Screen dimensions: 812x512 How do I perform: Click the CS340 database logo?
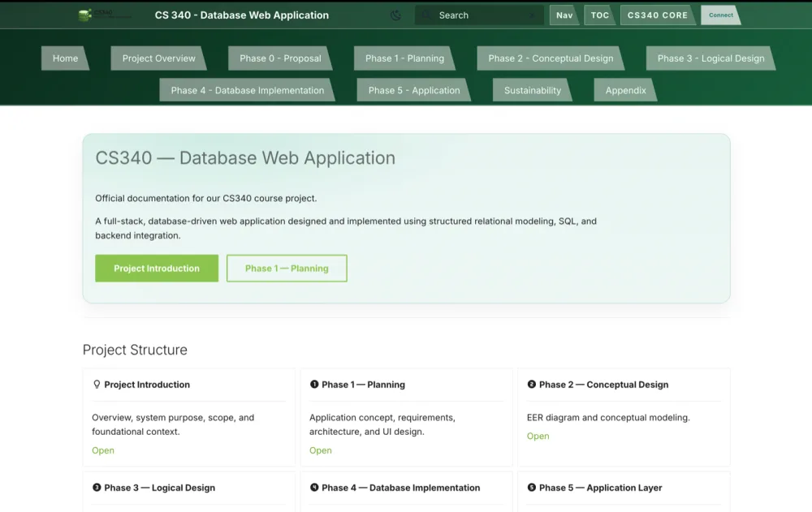pyautogui.click(x=104, y=15)
